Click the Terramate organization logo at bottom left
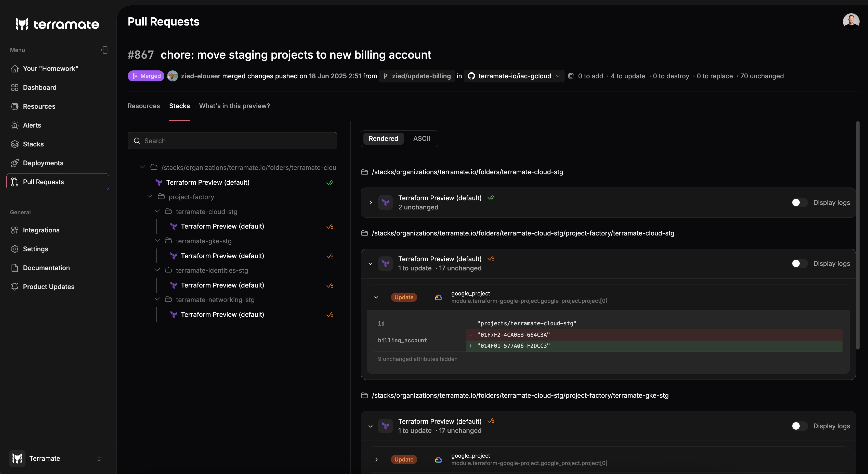 click(x=17, y=458)
